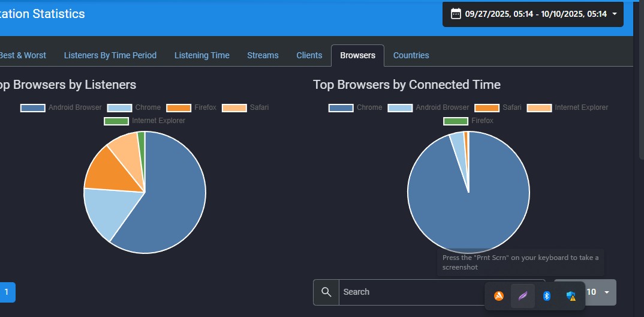
Task: Click the purple feather tray icon
Action: click(522, 295)
